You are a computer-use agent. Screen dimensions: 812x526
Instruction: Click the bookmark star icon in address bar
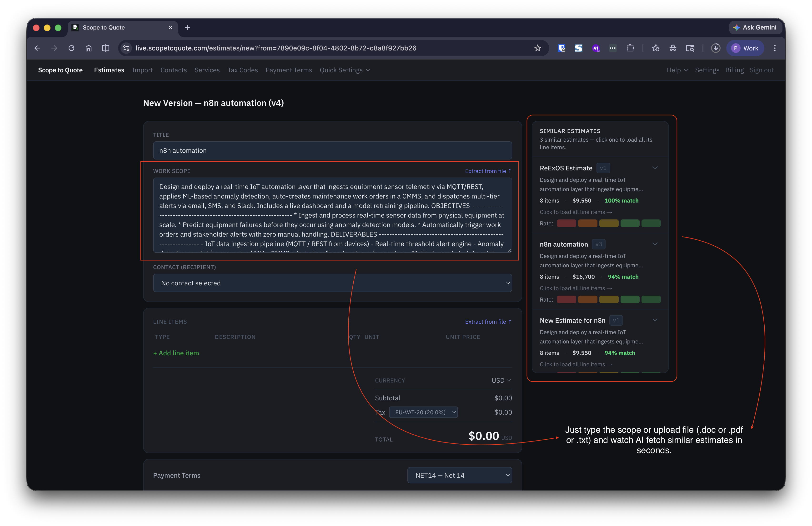(x=537, y=48)
